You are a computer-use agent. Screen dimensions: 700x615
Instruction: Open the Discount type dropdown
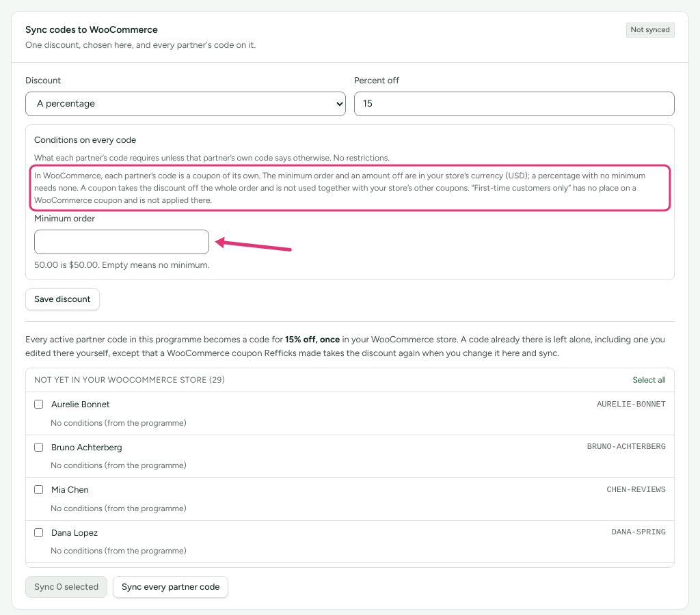pyautogui.click(x=185, y=104)
